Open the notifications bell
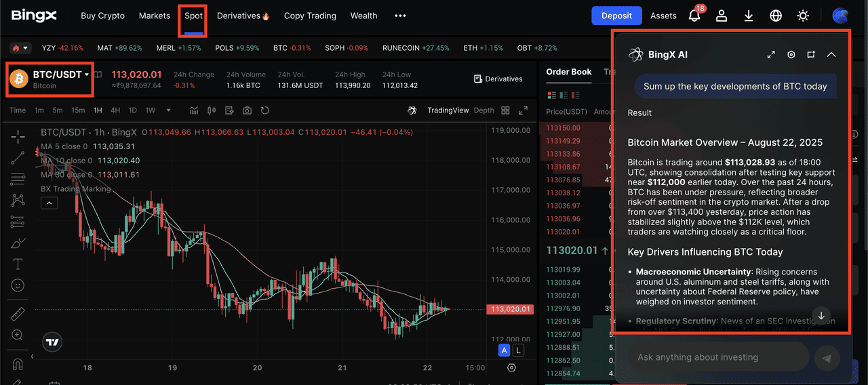This screenshot has height=385, width=868. (x=694, y=16)
